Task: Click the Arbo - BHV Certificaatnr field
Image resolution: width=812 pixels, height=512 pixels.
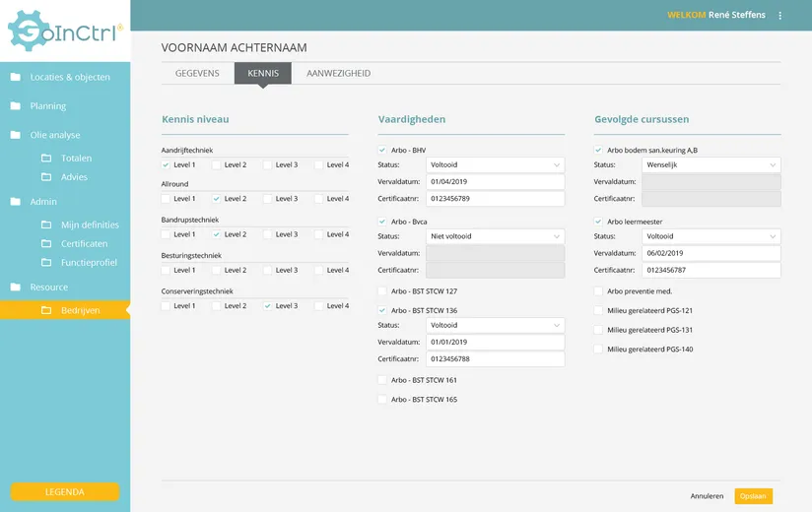Action: [495, 199]
